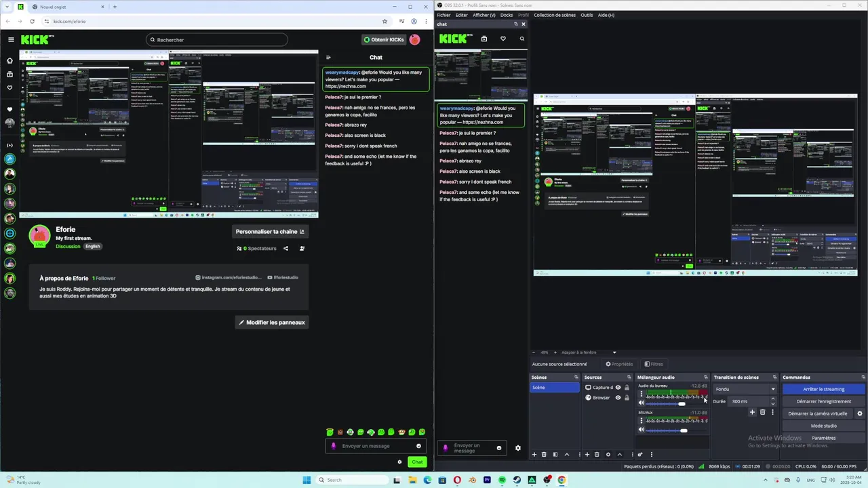868x488 pixels.
Task: Click Arrêter le streaming button
Action: (824, 389)
